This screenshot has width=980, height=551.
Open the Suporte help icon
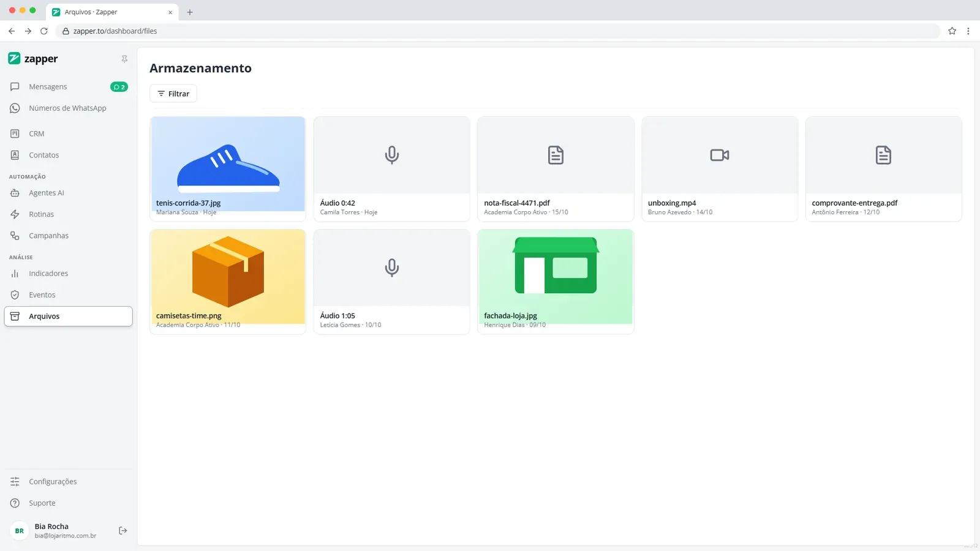point(15,503)
